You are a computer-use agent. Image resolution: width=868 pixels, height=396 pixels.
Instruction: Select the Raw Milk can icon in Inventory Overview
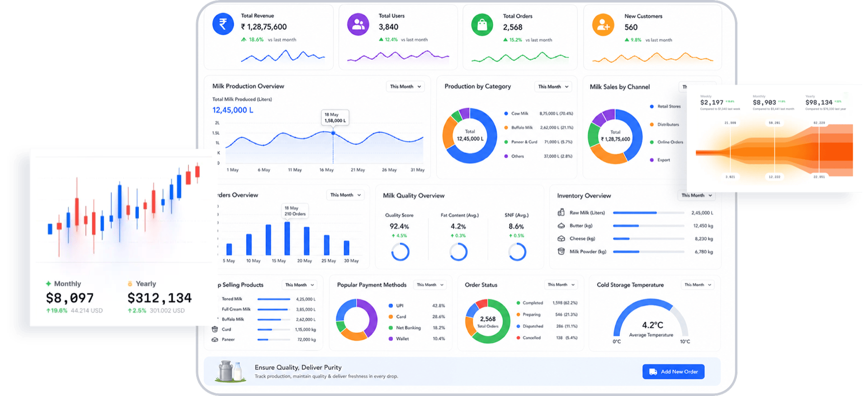[x=561, y=212]
